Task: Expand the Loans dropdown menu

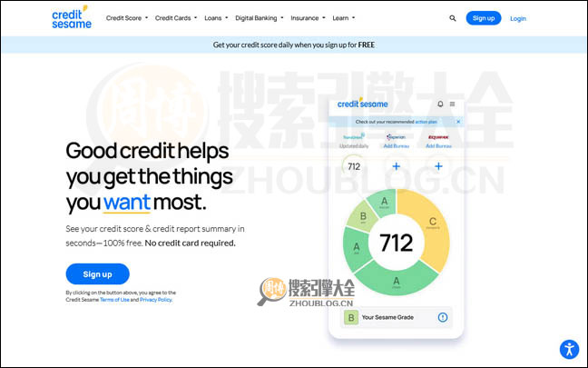Action: click(x=216, y=18)
